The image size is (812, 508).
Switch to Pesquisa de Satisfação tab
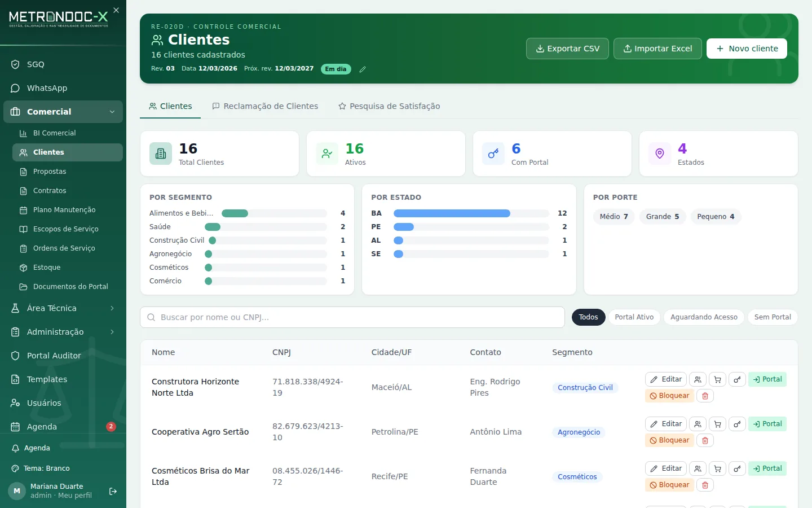click(x=389, y=106)
